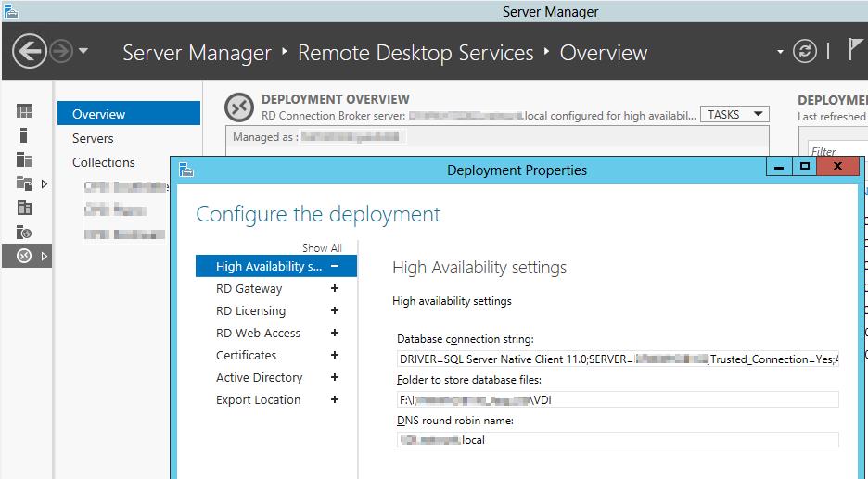
Task: Click Show All in the deployment settings list
Action: [x=322, y=247]
